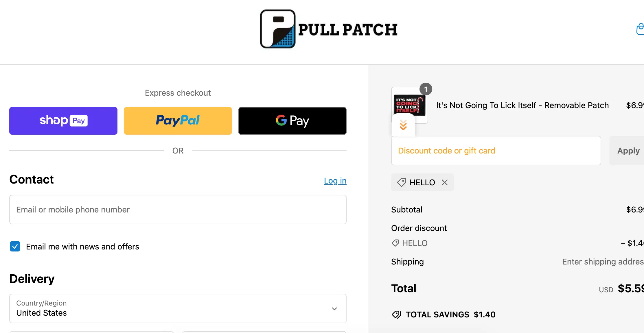Check out with PayPal
Viewport: 644px width, 333px height.
tap(178, 121)
